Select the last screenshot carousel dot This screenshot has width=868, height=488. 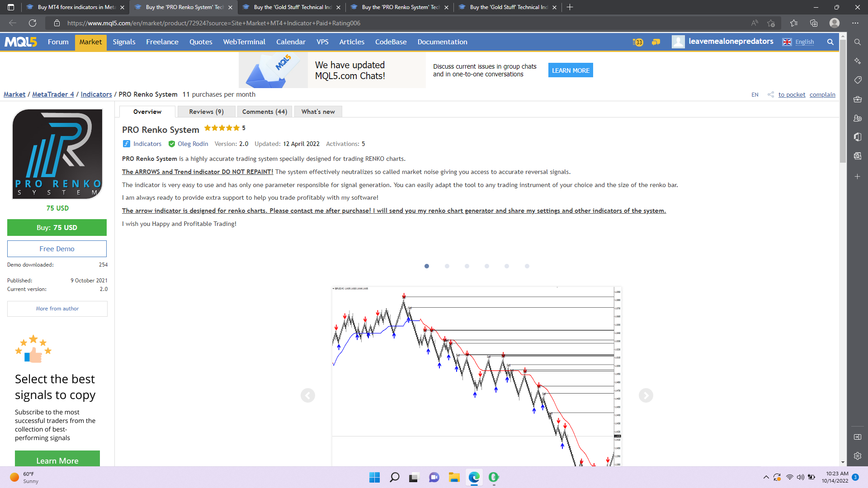[x=527, y=266]
